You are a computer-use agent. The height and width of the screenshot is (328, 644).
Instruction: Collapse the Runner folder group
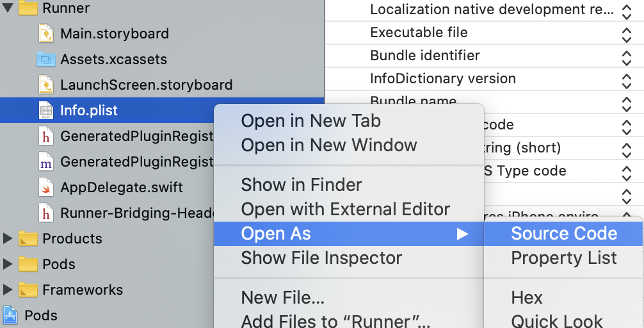coord(8,8)
